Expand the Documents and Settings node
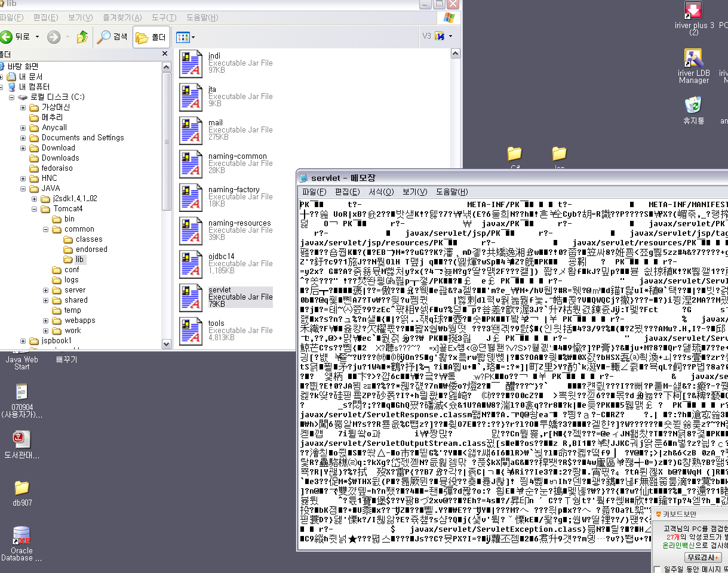 point(23,138)
